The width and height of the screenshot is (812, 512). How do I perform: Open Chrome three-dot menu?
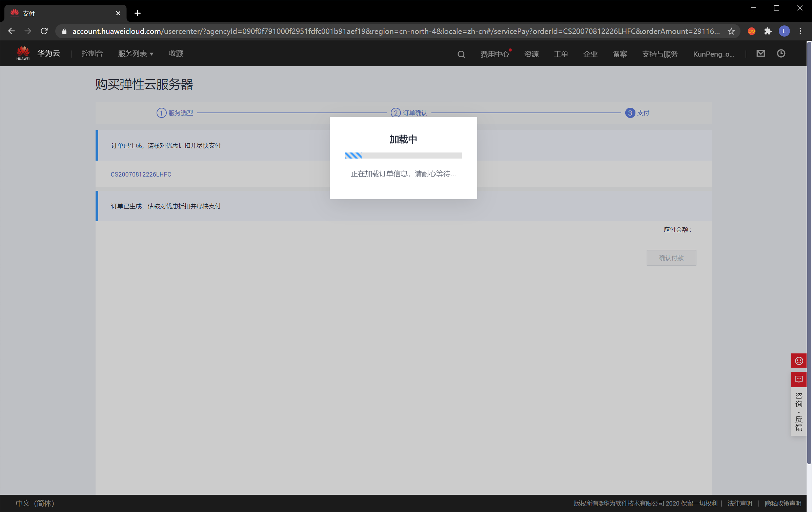pyautogui.click(x=800, y=31)
